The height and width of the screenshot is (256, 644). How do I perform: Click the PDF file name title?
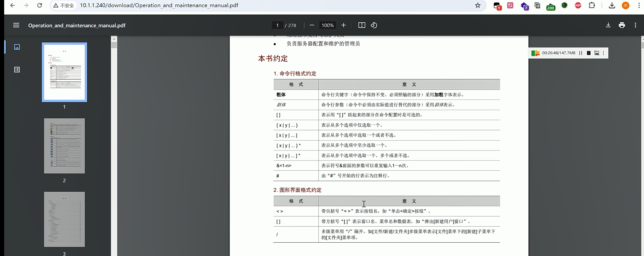[x=77, y=25]
